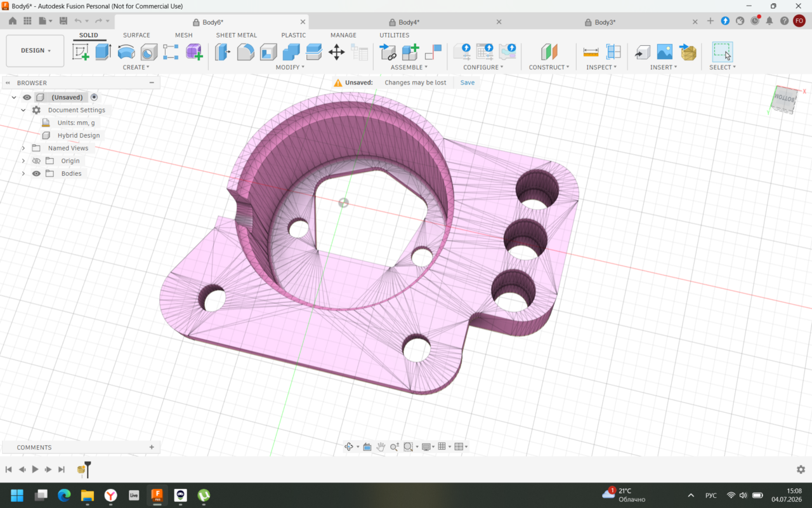This screenshot has width=812, height=508.
Task: Click the mesh feature in the timeline
Action: tap(81, 469)
